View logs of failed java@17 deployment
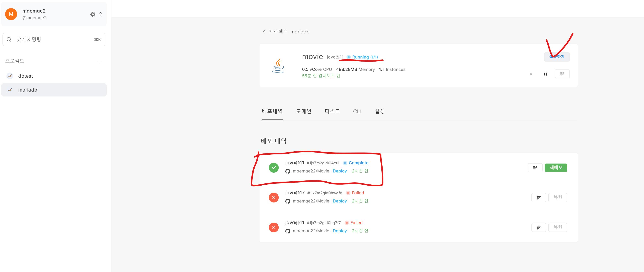 click(x=538, y=198)
